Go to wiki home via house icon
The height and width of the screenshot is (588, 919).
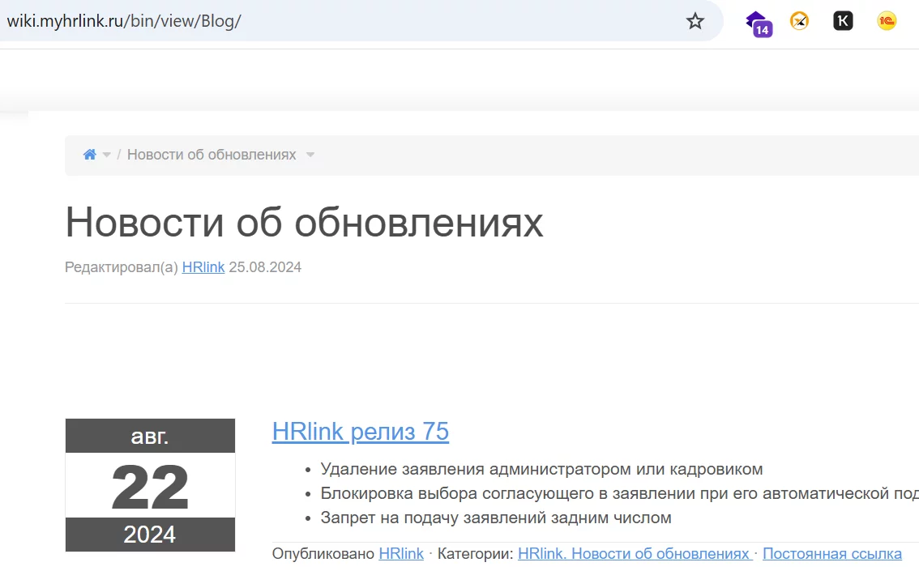[x=90, y=155]
